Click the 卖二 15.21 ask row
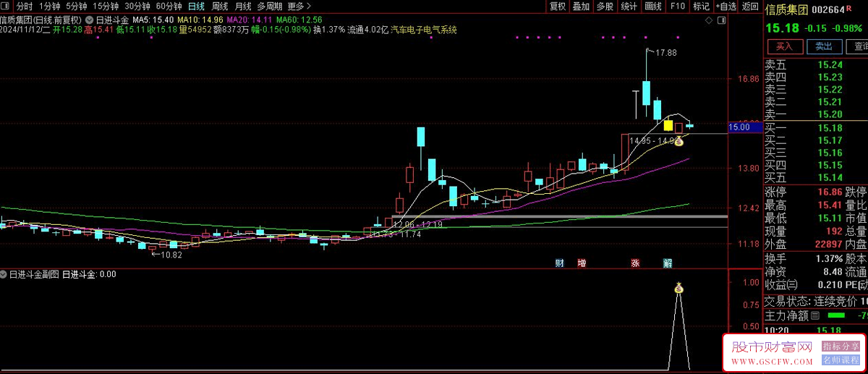Image resolution: width=868 pixels, height=374 pixels. click(816, 102)
